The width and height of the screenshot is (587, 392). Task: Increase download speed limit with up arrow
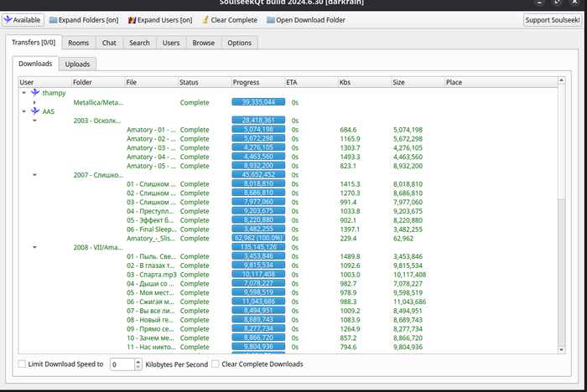tap(138, 362)
